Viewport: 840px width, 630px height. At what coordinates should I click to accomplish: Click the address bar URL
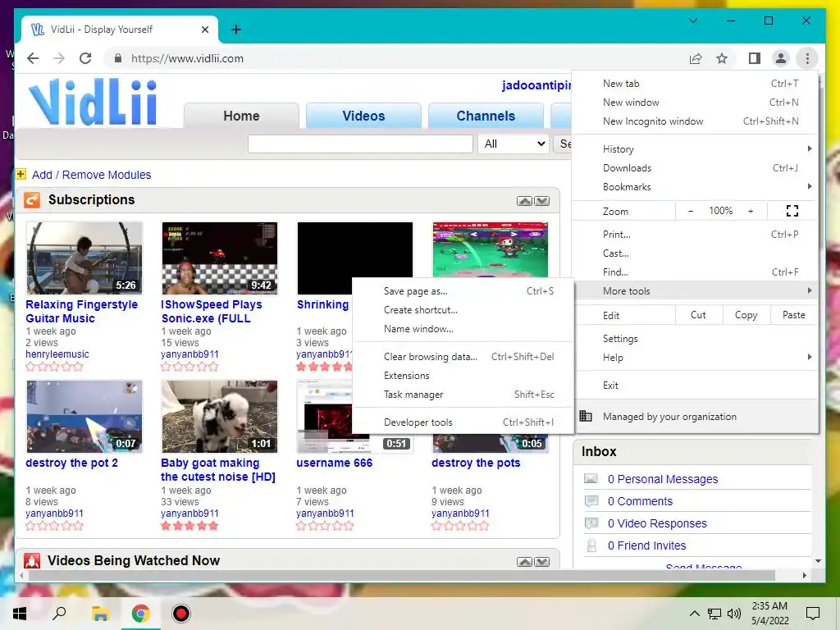187,58
